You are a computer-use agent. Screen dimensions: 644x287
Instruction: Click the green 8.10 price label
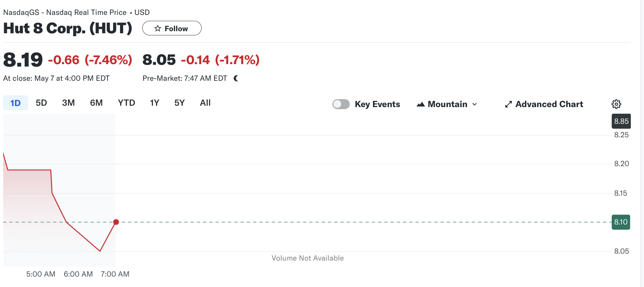click(621, 222)
